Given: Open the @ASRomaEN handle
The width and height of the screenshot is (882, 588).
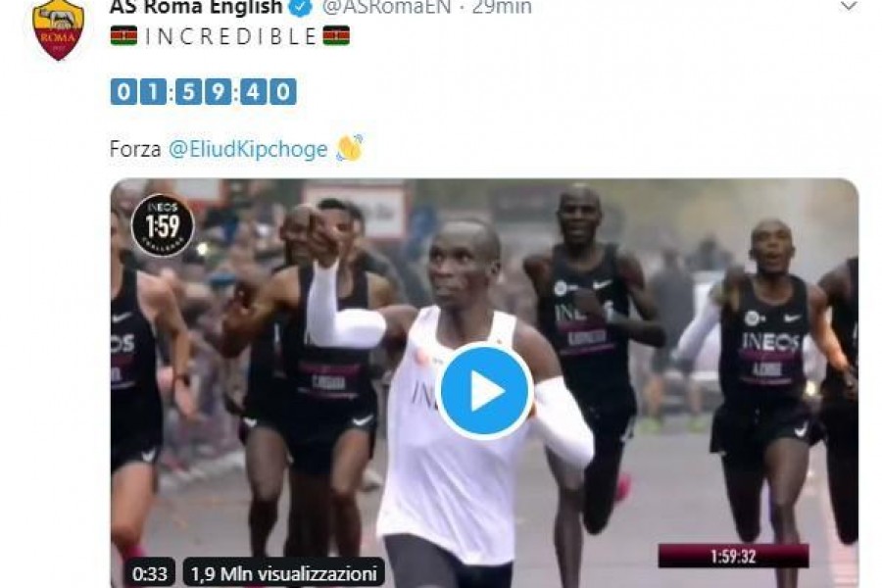Looking at the screenshot, I should 386,7.
